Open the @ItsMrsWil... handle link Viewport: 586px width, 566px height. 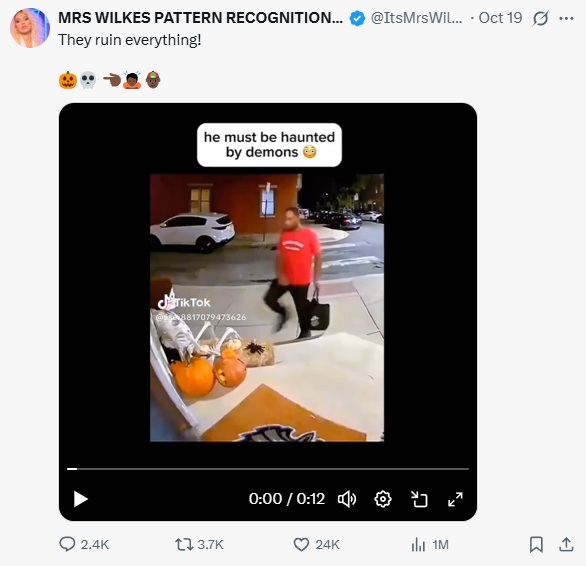click(416, 18)
